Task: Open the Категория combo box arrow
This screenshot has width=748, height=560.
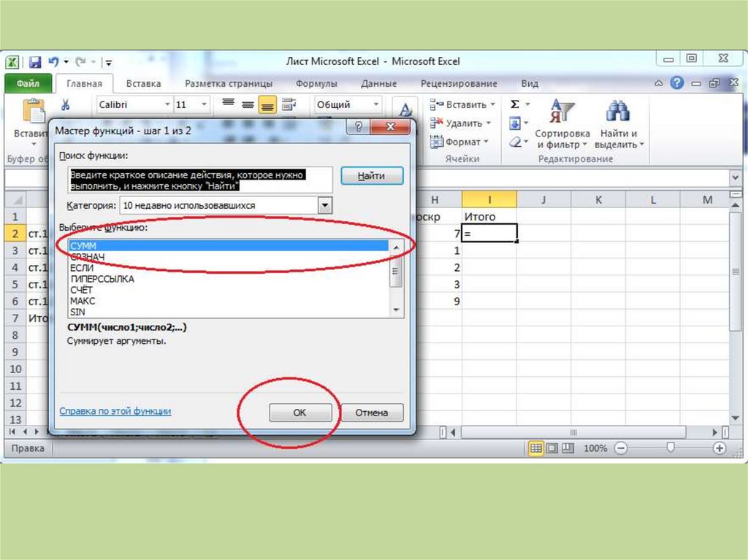Action: click(325, 206)
